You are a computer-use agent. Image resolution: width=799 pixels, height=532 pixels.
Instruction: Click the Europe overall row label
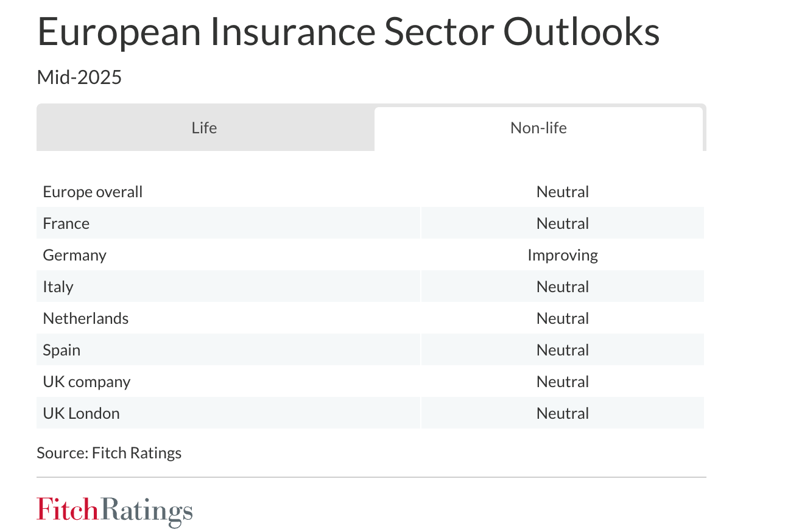[x=93, y=192]
